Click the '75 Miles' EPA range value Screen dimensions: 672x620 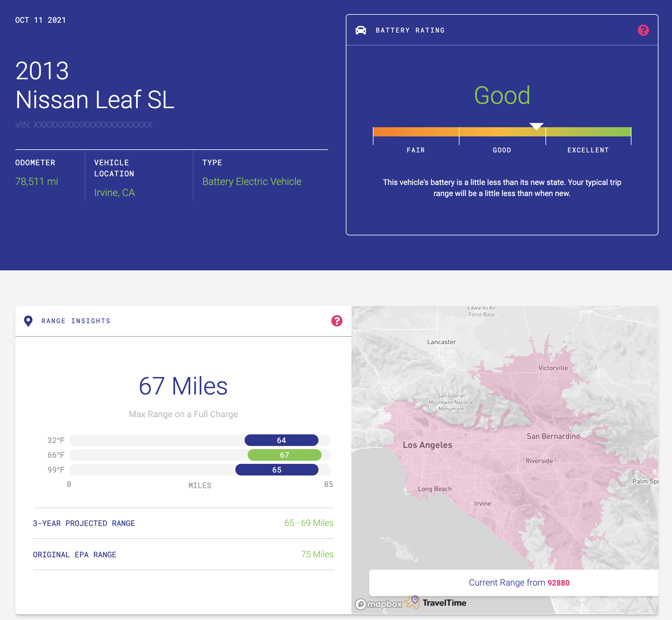[x=317, y=554]
